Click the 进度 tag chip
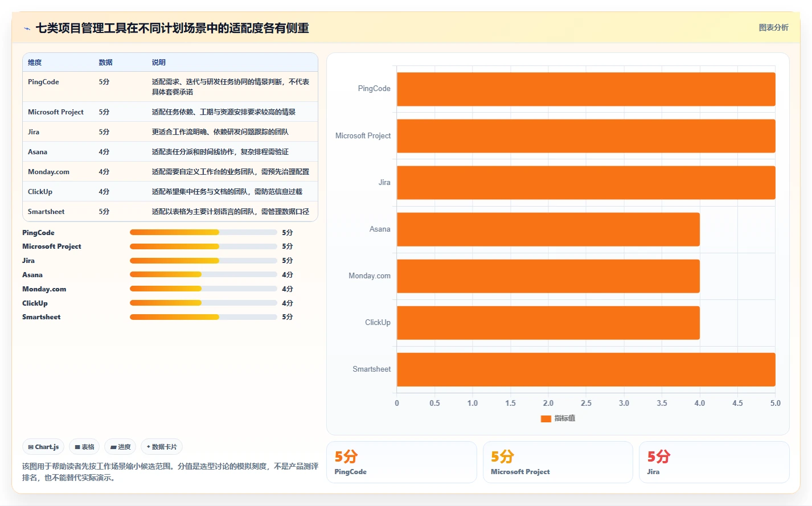Viewport: 812px width, 506px height. pyautogui.click(x=120, y=447)
